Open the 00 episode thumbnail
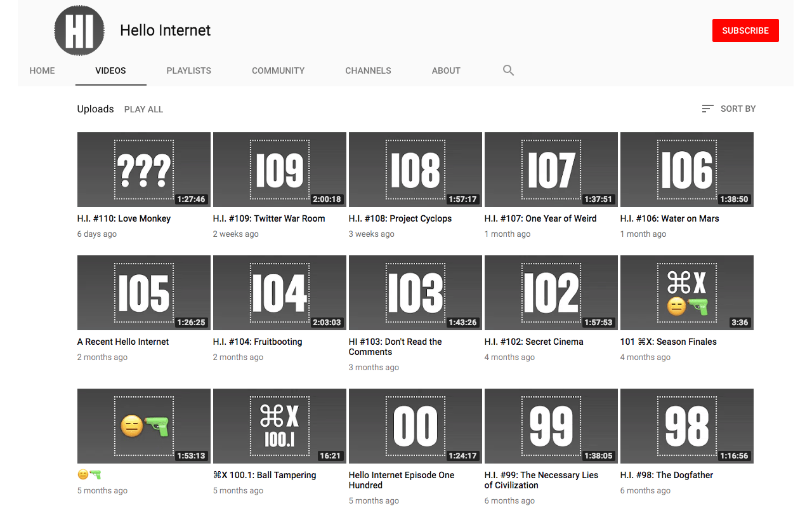 click(416, 426)
